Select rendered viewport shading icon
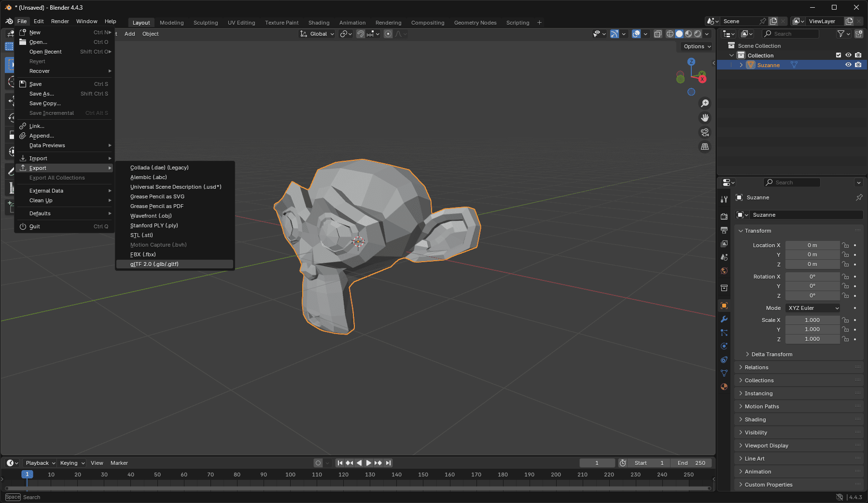This screenshot has width=868, height=503. coord(698,34)
